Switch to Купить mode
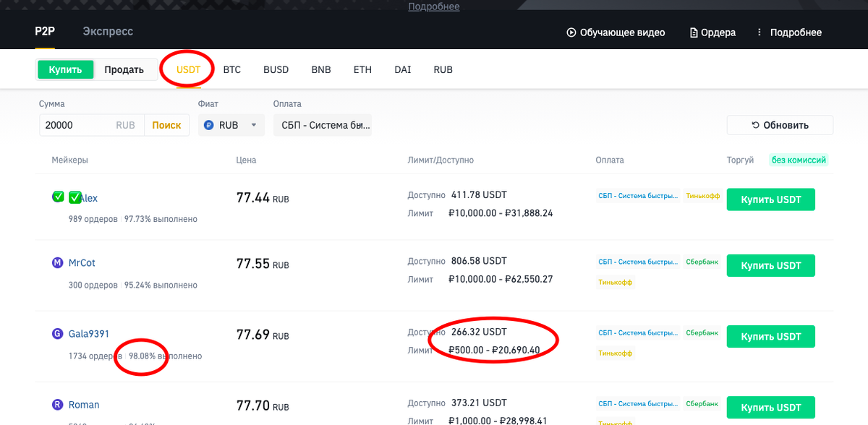The height and width of the screenshot is (425, 868). click(66, 70)
